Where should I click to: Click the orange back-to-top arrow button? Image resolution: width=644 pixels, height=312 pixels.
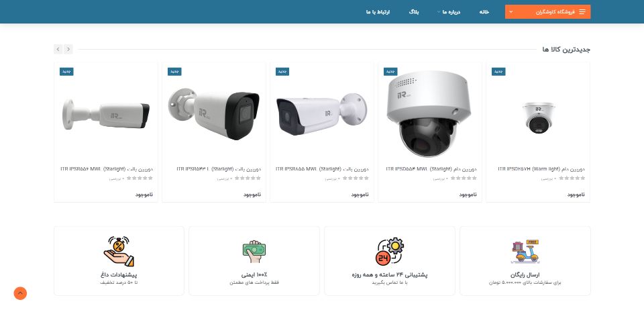point(20,293)
